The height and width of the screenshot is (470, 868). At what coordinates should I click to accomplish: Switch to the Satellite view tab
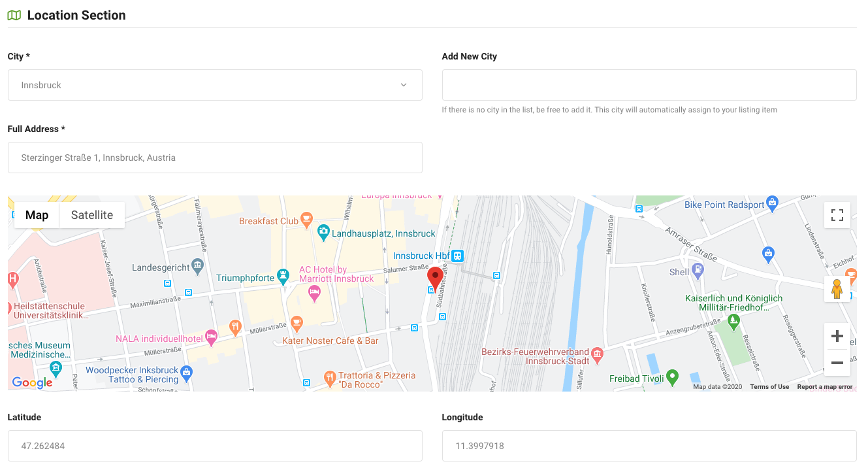92,215
